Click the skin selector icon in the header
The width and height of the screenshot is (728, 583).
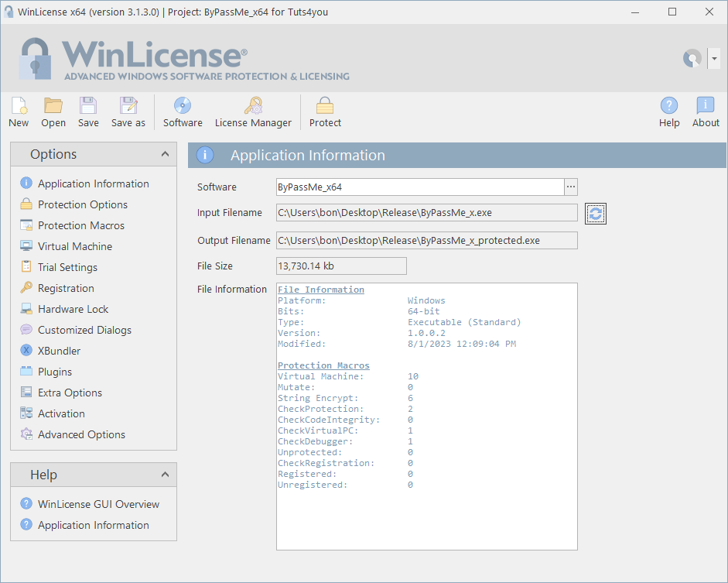tap(692, 59)
